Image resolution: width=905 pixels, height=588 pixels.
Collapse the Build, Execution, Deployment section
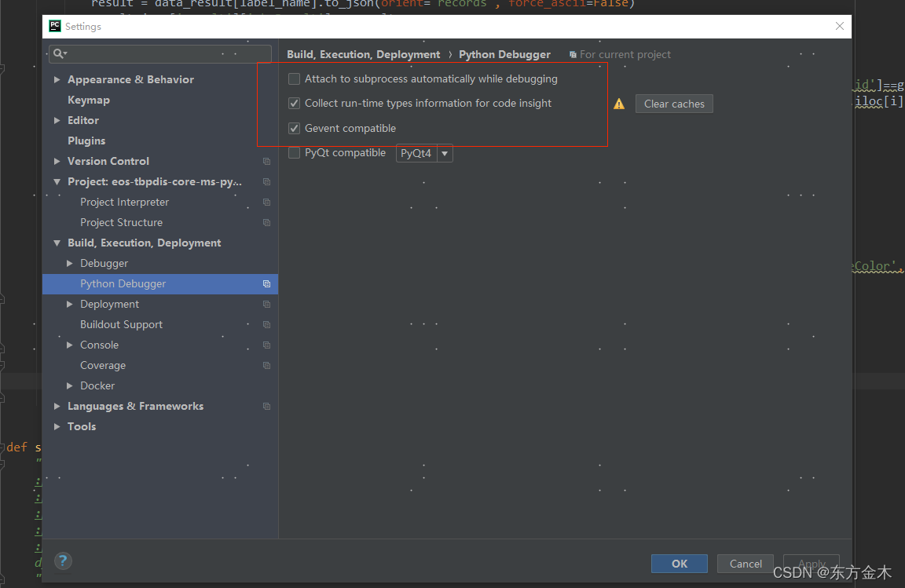[56, 243]
